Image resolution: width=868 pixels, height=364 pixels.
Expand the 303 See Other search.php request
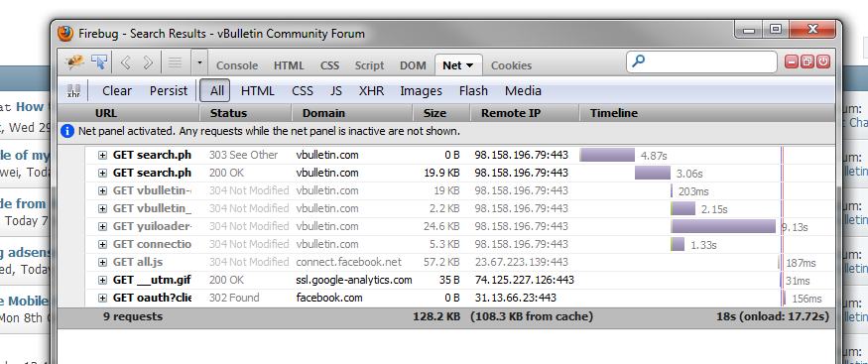click(x=102, y=156)
